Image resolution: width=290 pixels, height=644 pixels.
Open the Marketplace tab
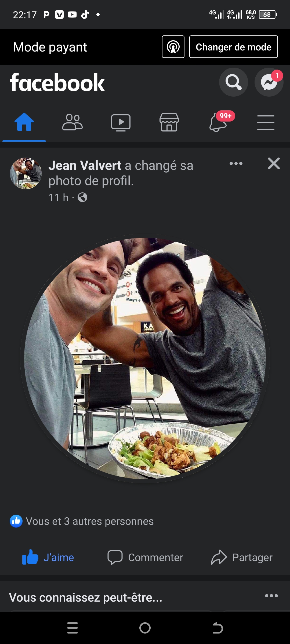pos(169,122)
